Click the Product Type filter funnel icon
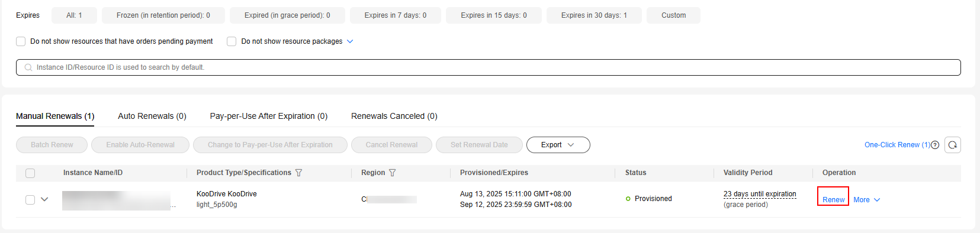 (x=299, y=173)
